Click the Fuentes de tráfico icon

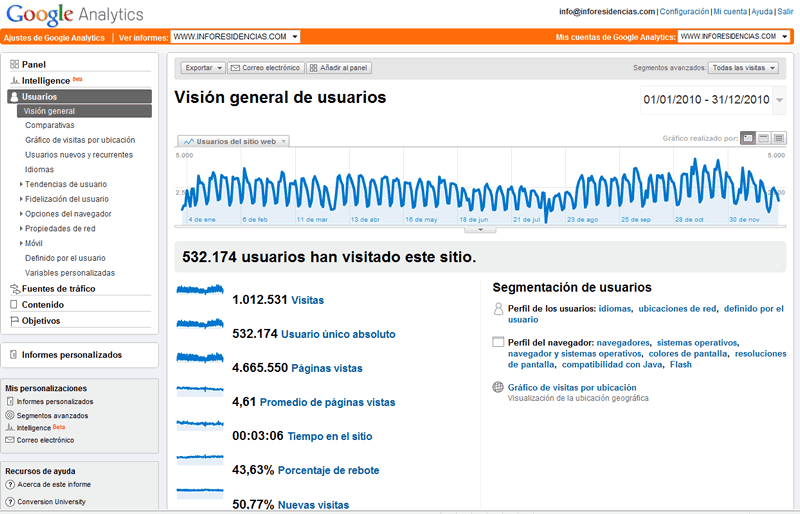pyautogui.click(x=15, y=288)
